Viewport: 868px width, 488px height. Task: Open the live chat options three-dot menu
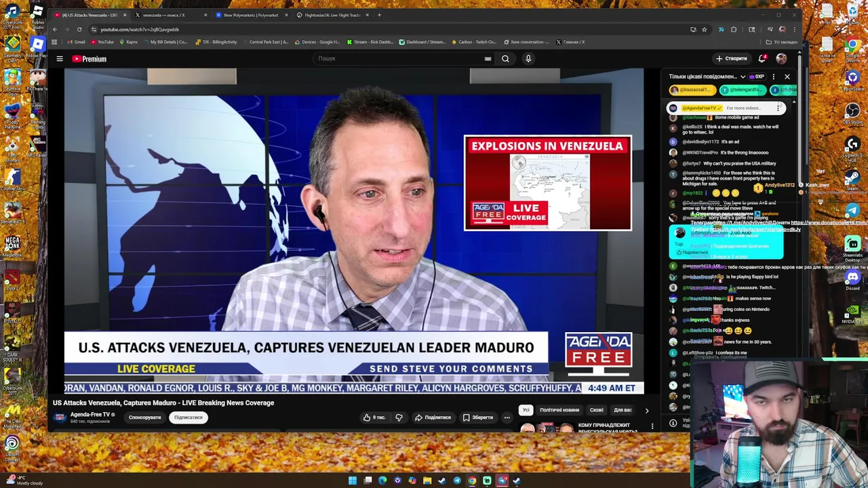pos(774,77)
